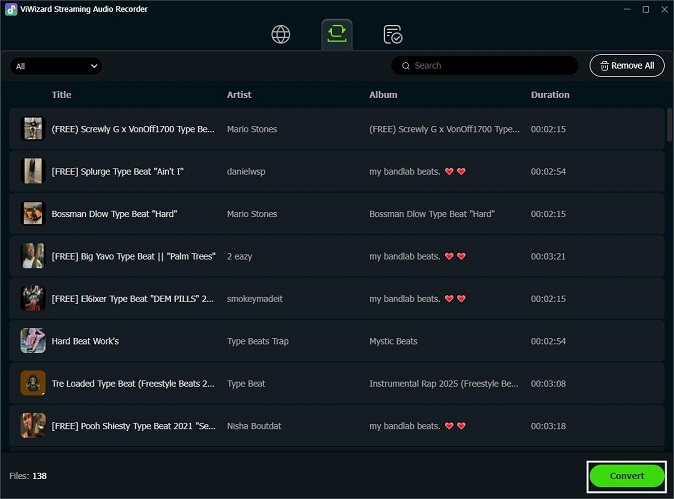Click the track list vertical scrollbar
Image resolution: width=674 pixels, height=499 pixels.
coord(669,125)
